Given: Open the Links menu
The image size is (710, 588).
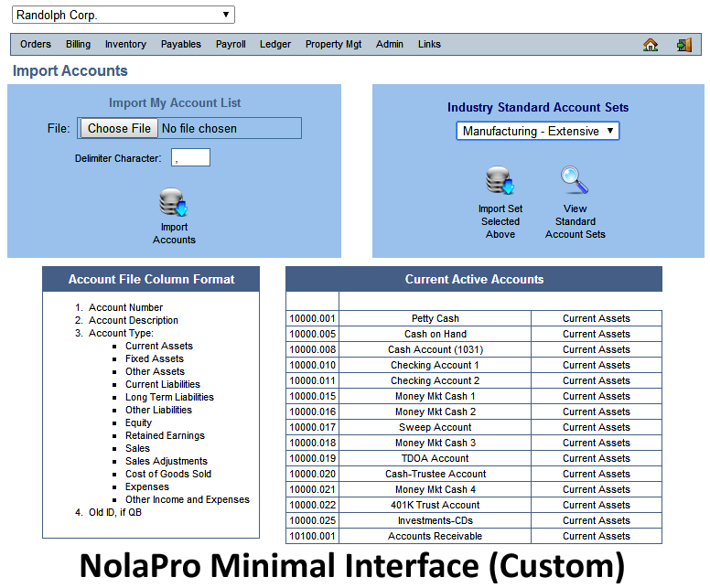Looking at the screenshot, I should [x=429, y=44].
